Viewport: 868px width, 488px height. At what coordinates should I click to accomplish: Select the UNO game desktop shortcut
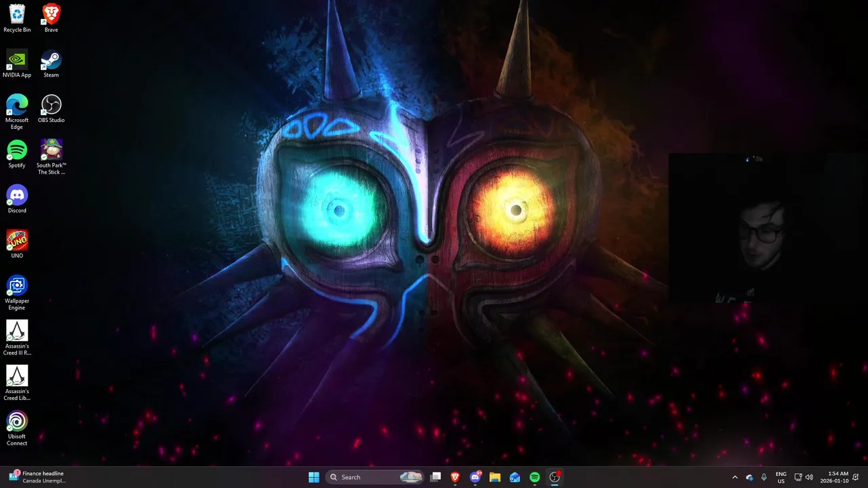tap(17, 244)
